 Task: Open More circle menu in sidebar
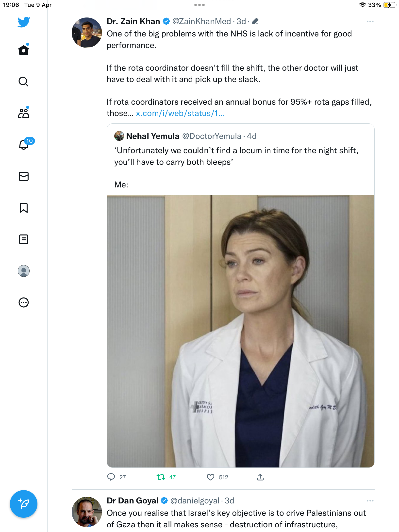click(24, 302)
